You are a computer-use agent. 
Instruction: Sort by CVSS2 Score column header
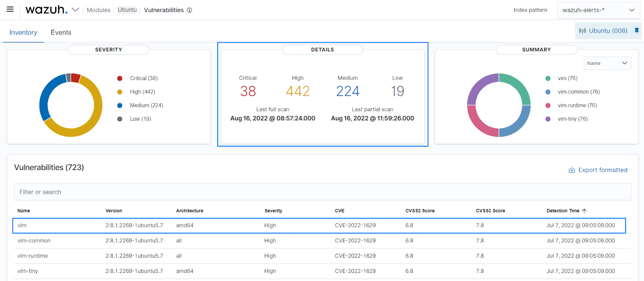[420, 211]
